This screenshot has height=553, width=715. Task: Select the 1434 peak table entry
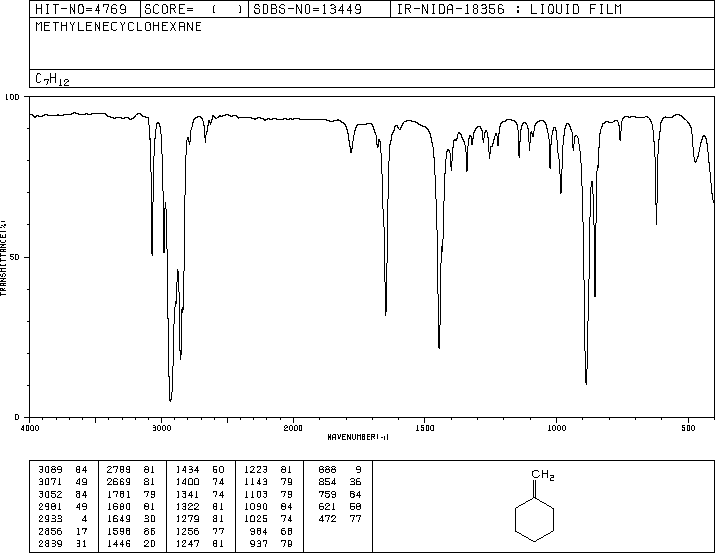pyautogui.click(x=200, y=470)
